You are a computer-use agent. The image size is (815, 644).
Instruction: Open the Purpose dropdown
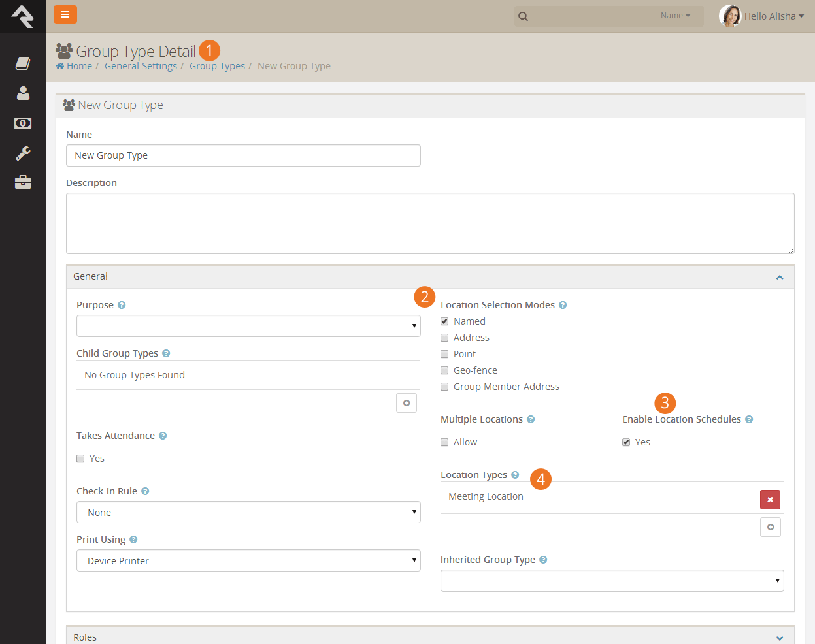(x=248, y=326)
